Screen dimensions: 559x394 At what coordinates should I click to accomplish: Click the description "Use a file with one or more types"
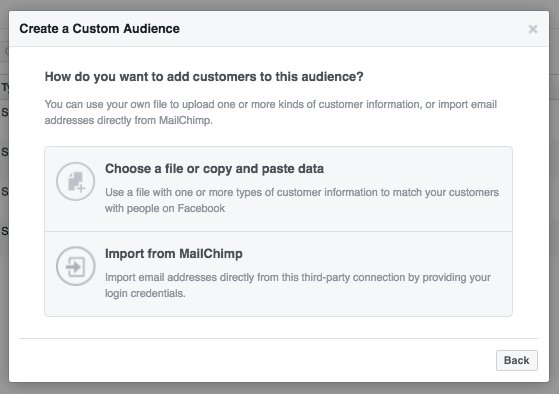pos(302,200)
